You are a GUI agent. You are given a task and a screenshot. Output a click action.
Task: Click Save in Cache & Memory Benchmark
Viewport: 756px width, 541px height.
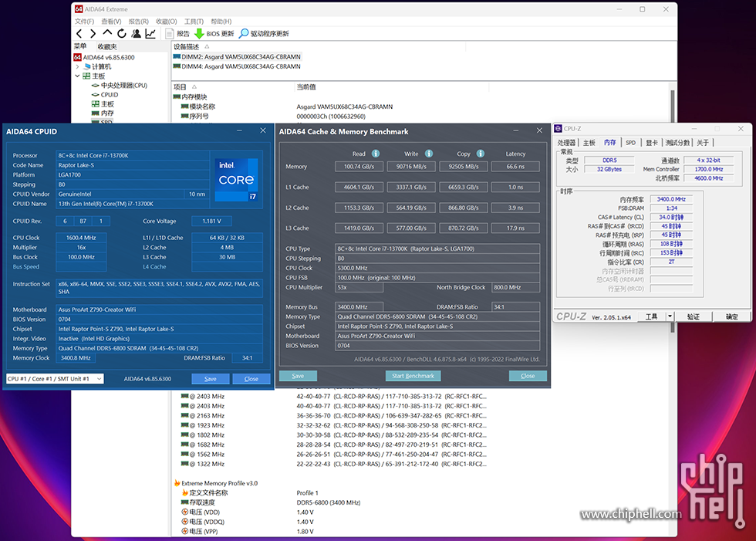click(x=298, y=376)
